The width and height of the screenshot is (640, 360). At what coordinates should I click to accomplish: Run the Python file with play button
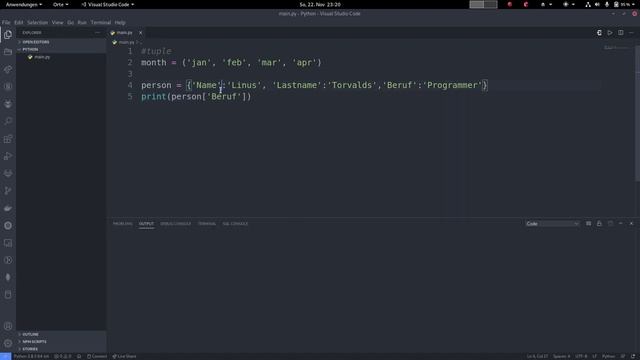[x=610, y=33]
